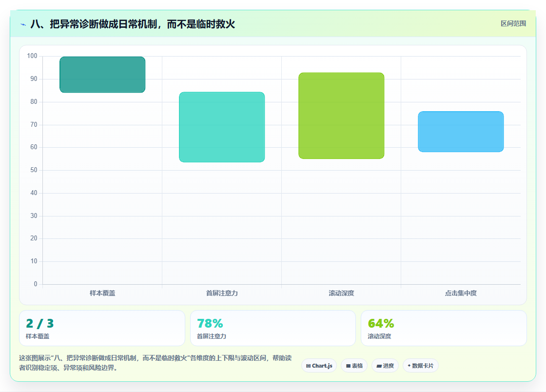This screenshot has width=546, height=392.
Task: Click the 50 y-axis tick label
Action: click(34, 170)
